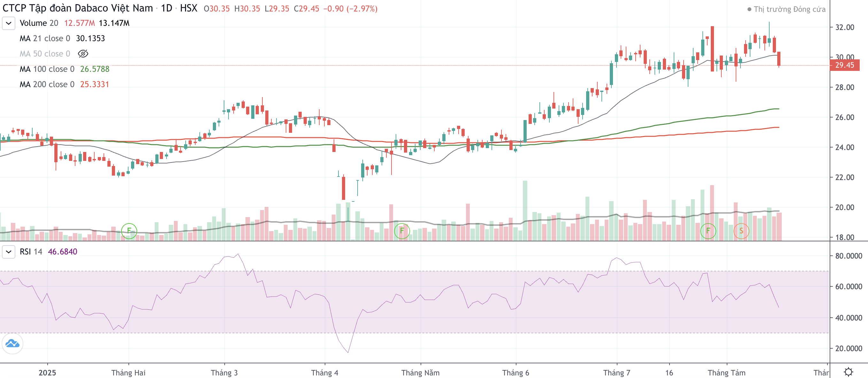Click the 60.0000 RSI axis label
The height and width of the screenshot is (378, 868).
pos(849,287)
